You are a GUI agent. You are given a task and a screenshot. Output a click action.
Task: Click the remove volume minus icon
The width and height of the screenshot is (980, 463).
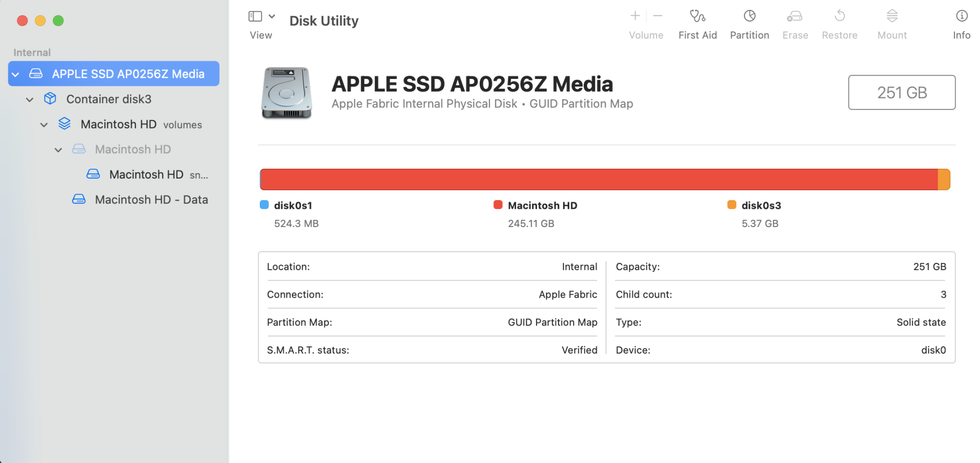tap(658, 16)
